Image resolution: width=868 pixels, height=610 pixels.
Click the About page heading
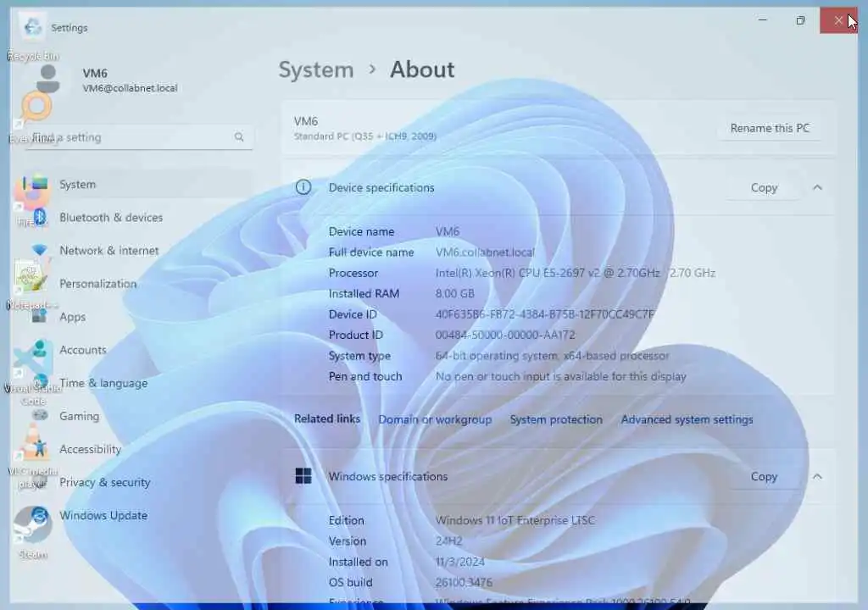coord(422,69)
